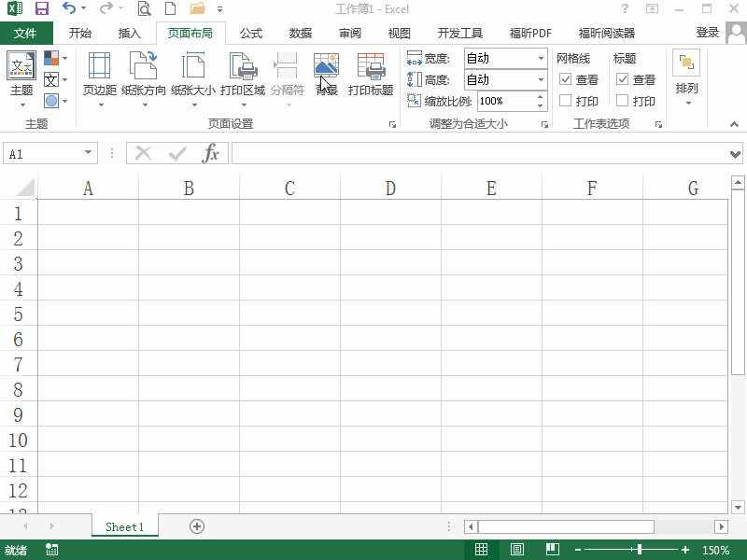Open the Developer (开发工具) tab
This screenshot has width=747, height=560.
[x=460, y=33]
